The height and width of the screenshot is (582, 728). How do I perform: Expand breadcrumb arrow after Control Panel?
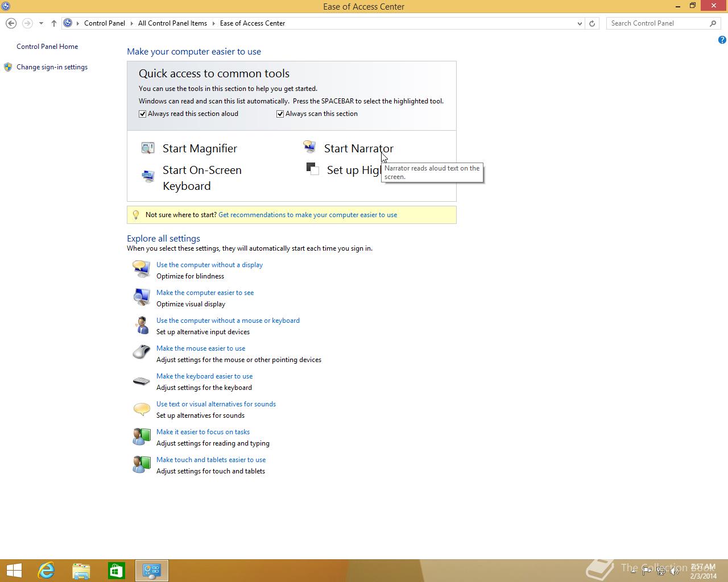click(x=131, y=23)
